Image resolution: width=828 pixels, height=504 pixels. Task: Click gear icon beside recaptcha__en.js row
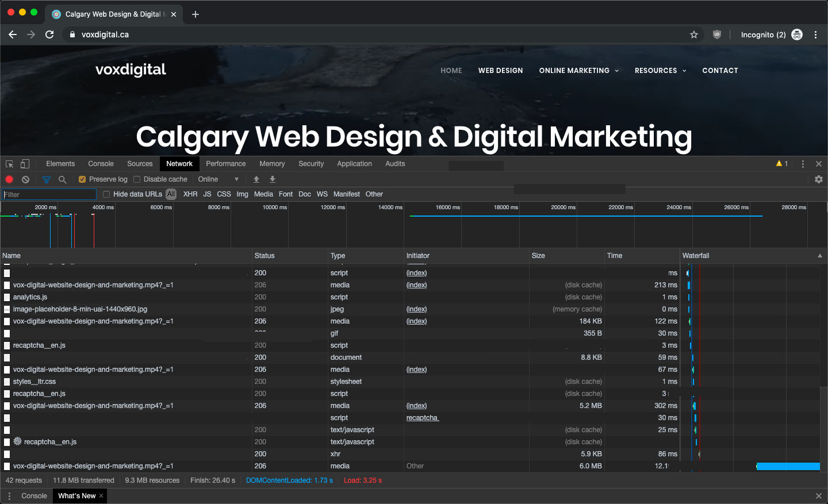pos(18,441)
